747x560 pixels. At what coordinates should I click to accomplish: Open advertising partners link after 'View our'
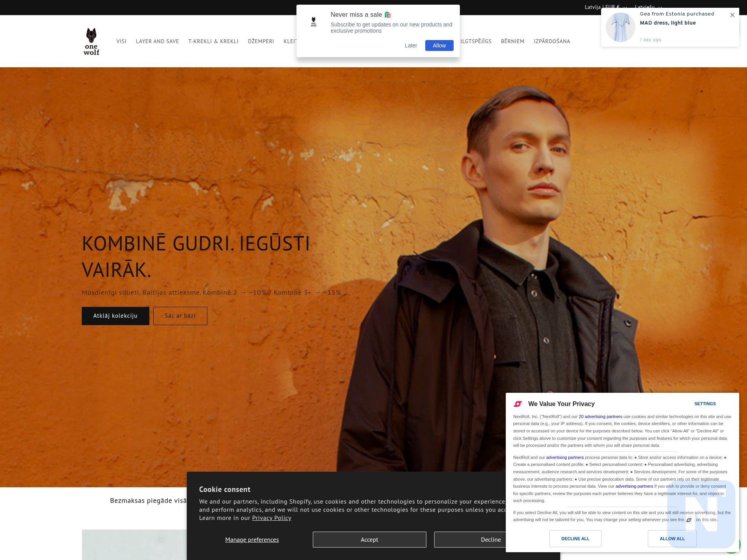coord(634,486)
